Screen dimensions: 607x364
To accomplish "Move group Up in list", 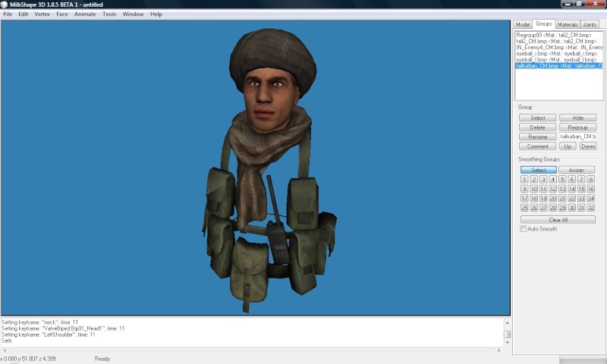I will [x=568, y=146].
